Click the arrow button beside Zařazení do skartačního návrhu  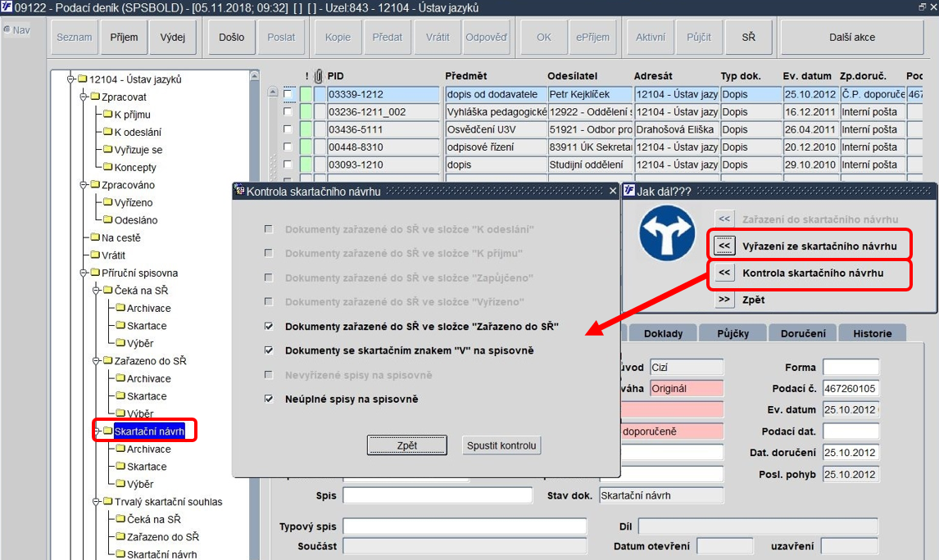point(724,219)
